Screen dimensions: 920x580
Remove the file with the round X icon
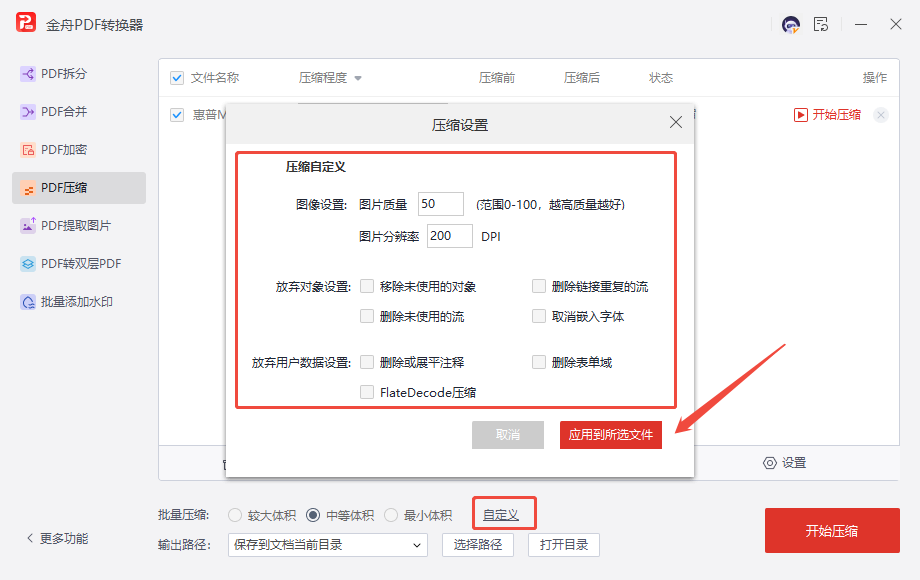coord(881,115)
